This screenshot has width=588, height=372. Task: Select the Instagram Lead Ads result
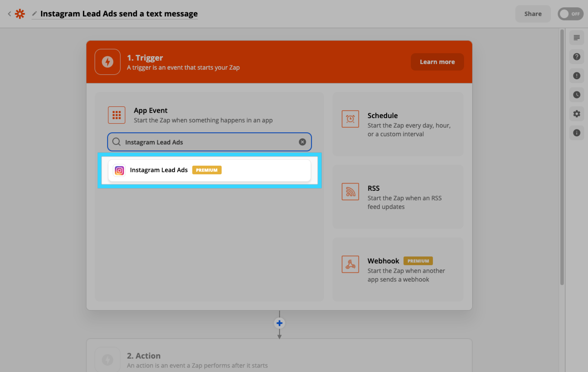click(210, 170)
